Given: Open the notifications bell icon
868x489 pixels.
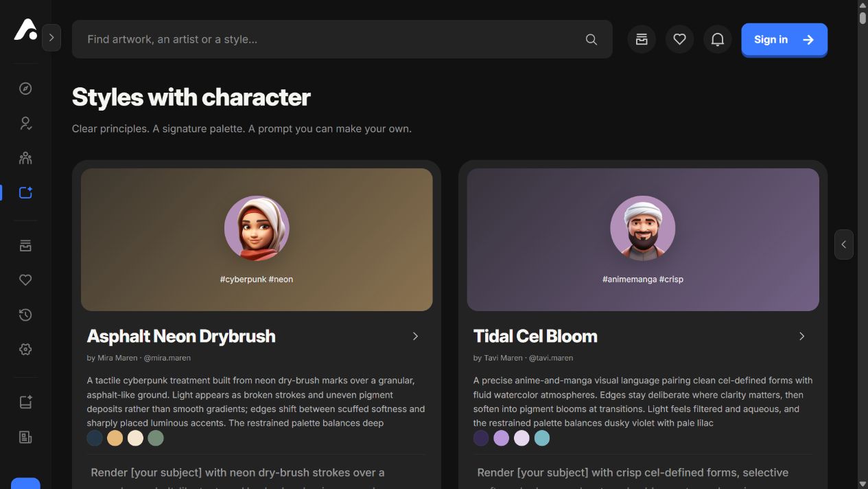Looking at the screenshot, I should coord(717,39).
